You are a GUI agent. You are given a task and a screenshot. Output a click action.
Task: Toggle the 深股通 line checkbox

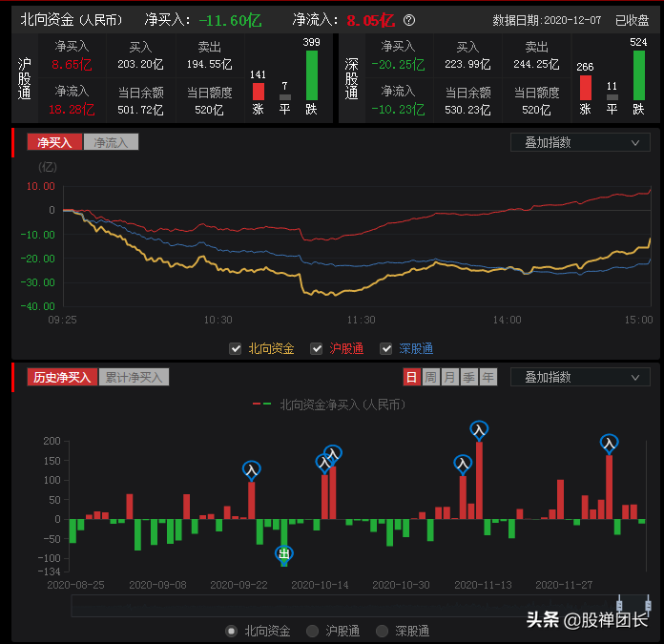click(x=386, y=349)
